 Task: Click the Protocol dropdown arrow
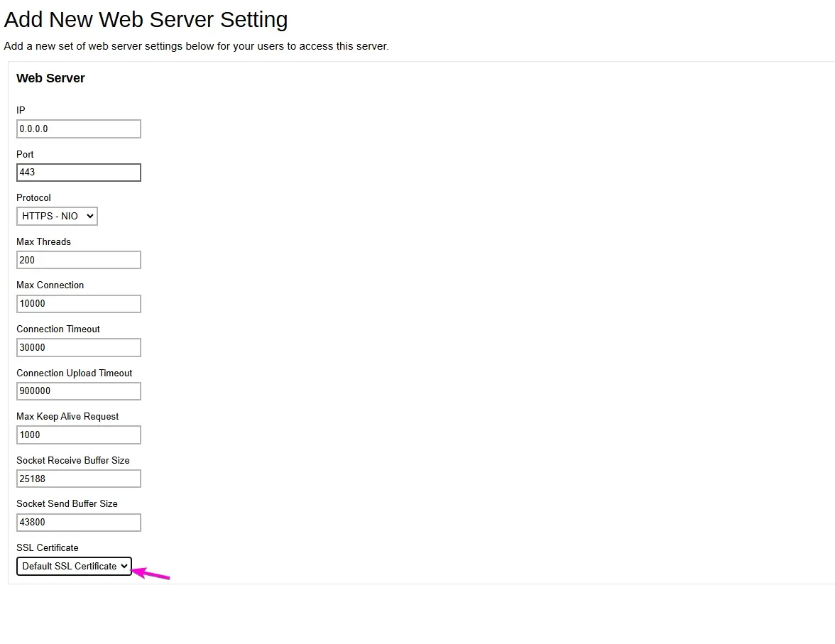point(90,216)
